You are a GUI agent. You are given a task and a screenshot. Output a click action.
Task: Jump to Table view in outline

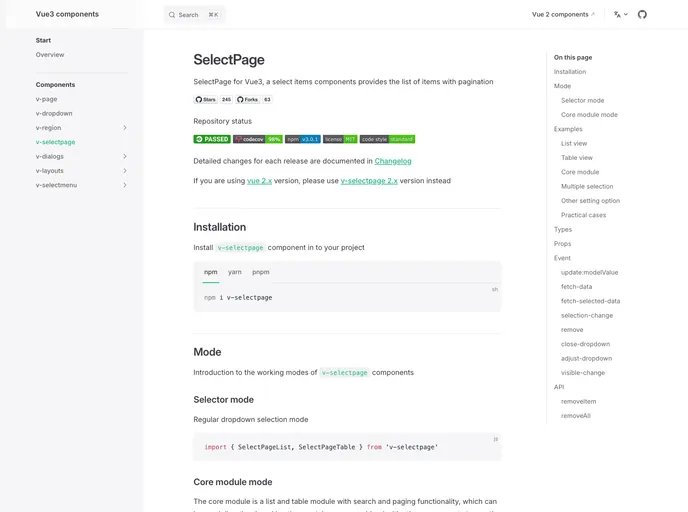[577, 158]
